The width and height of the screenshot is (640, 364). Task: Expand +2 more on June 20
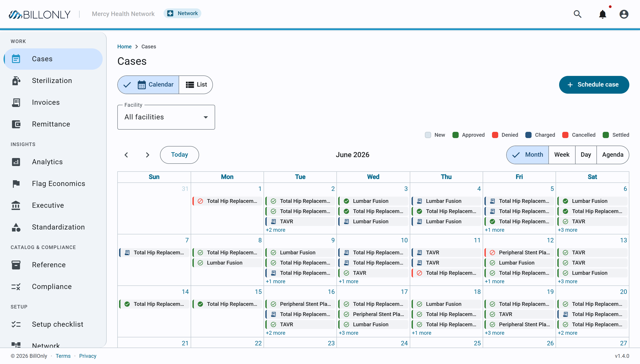(568, 333)
